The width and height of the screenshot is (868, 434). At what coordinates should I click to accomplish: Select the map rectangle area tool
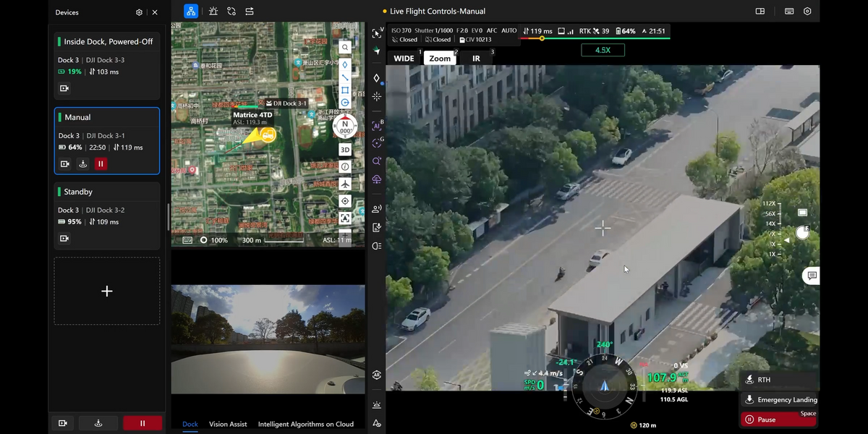tap(345, 90)
